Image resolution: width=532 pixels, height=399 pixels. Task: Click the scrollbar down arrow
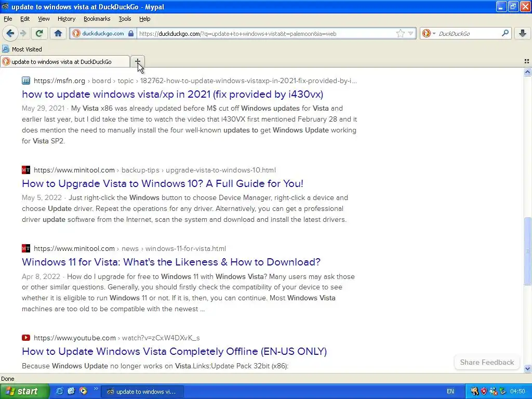tap(527, 368)
